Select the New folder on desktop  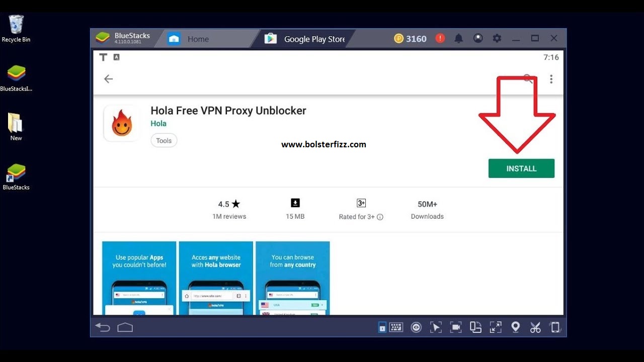coord(16,127)
